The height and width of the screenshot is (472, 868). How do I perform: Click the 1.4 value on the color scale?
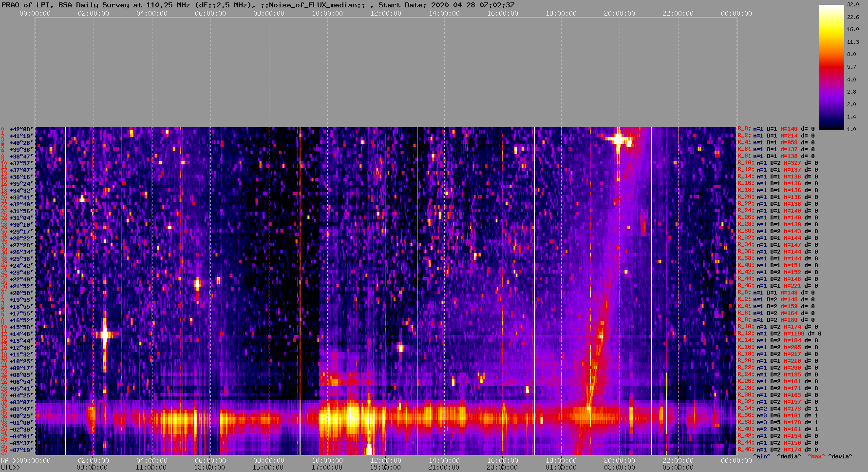click(x=851, y=117)
